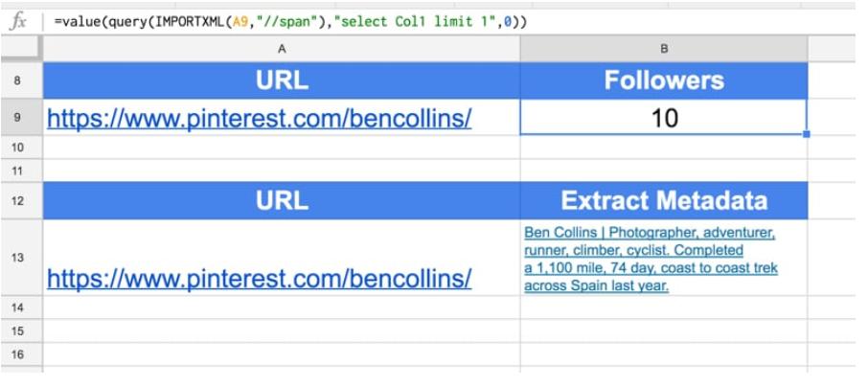Select entire column B via header
The height and width of the screenshot is (387, 868).
(x=663, y=48)
